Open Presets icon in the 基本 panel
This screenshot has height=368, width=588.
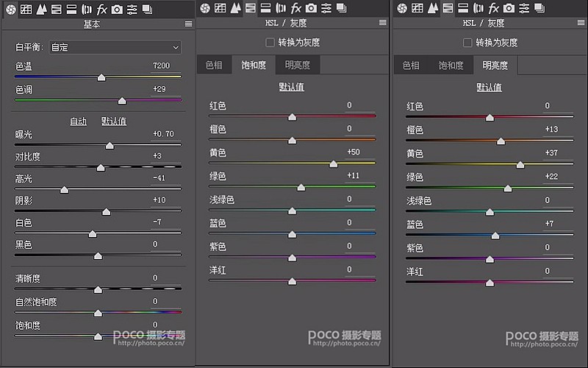click(132, 9)
